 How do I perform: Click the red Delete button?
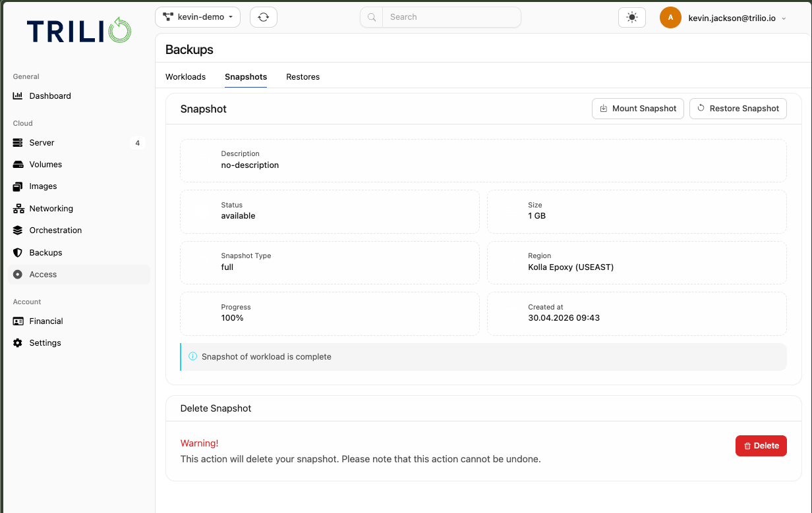tap(761, 446)
